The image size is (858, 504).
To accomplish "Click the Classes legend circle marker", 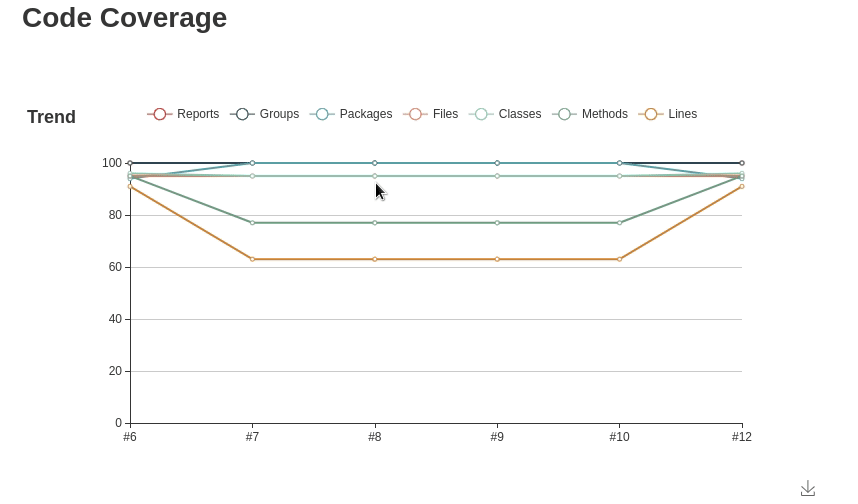I will 481,114.
